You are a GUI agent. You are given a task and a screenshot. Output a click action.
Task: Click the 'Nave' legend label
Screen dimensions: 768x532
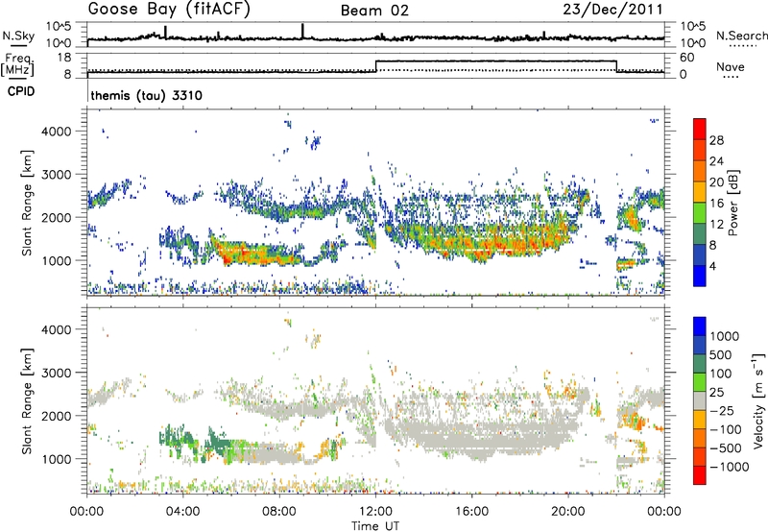coord(731,67)
